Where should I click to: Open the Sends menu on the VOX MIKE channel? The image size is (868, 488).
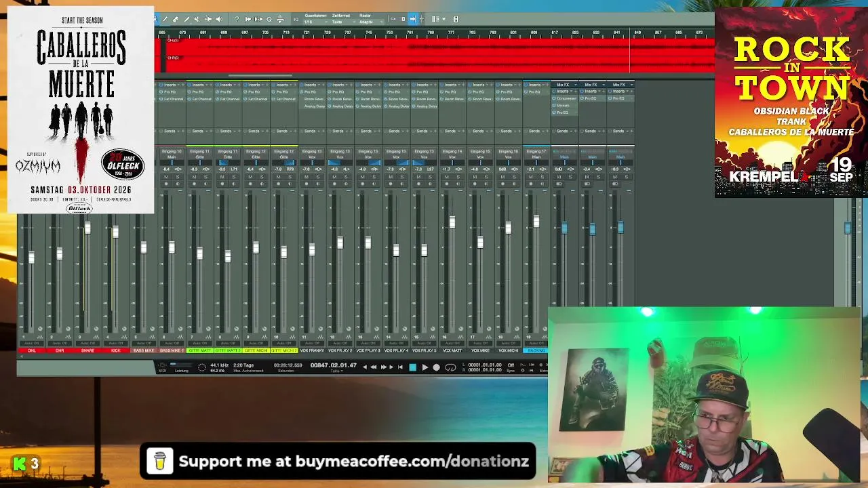(x=480, y=131)
